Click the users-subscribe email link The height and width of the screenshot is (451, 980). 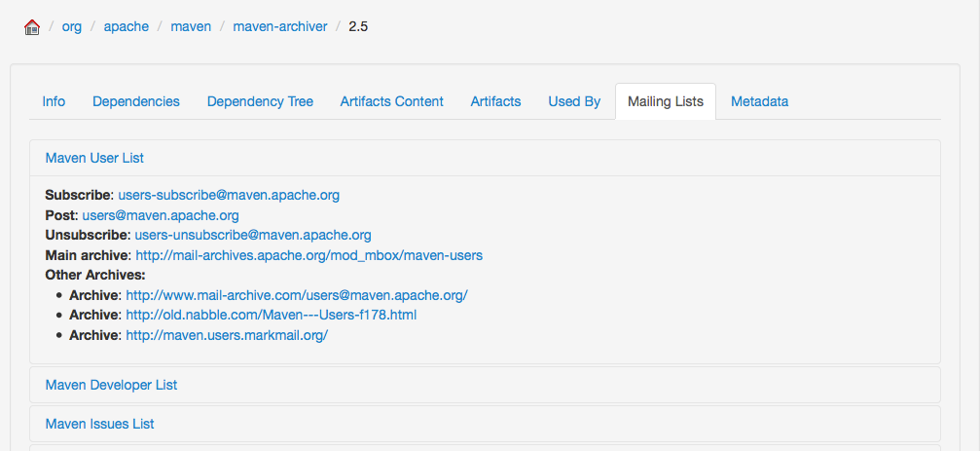coord(229,195)
